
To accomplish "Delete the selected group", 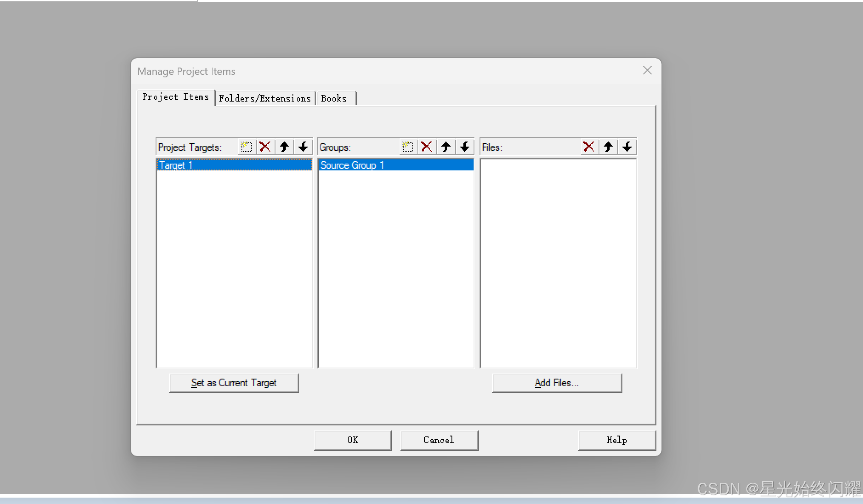I will [426, 147].
